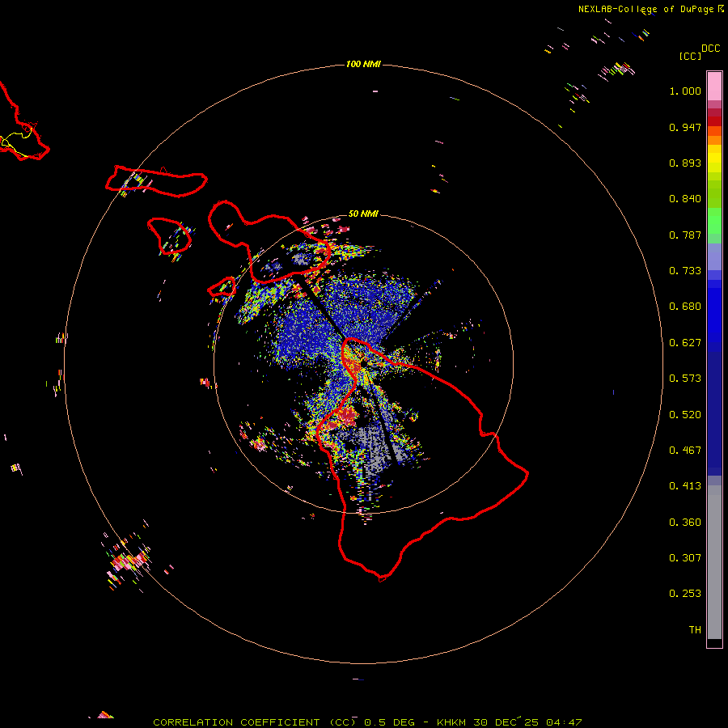Image resolution: width=728 pixels, height=728 pixels.
Task: Click the 0.253 legend value
Action: coord(685,594)
